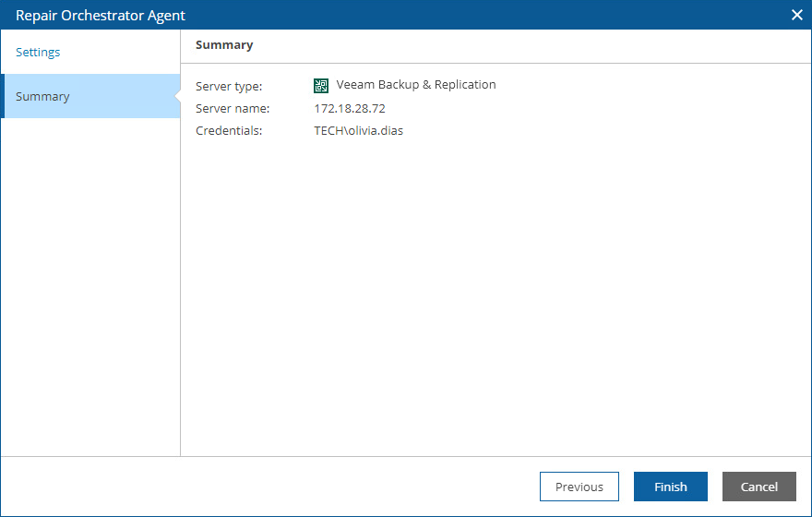This screenshot has height=517, width=812.
Task: Click Finish to complete the wizard
Action: (671, 487)
